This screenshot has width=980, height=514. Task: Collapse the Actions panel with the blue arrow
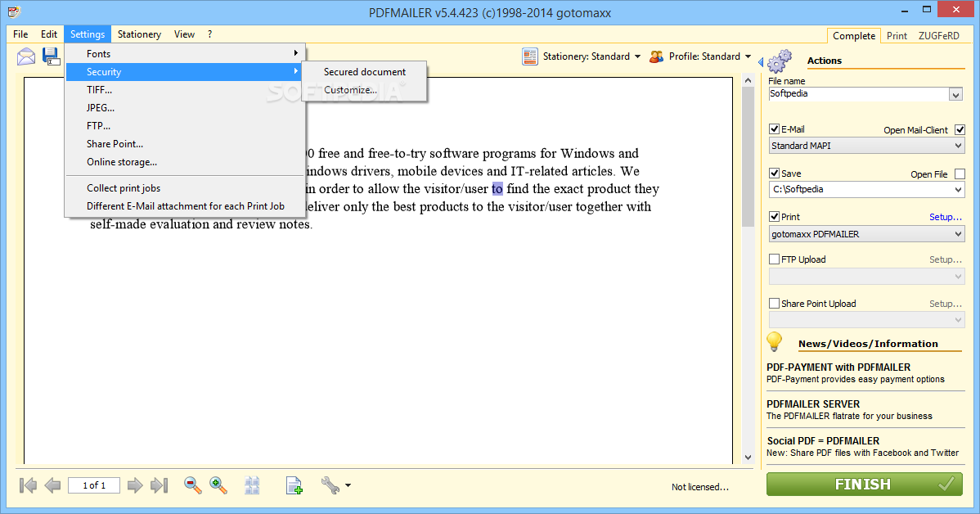click(761, 62)
